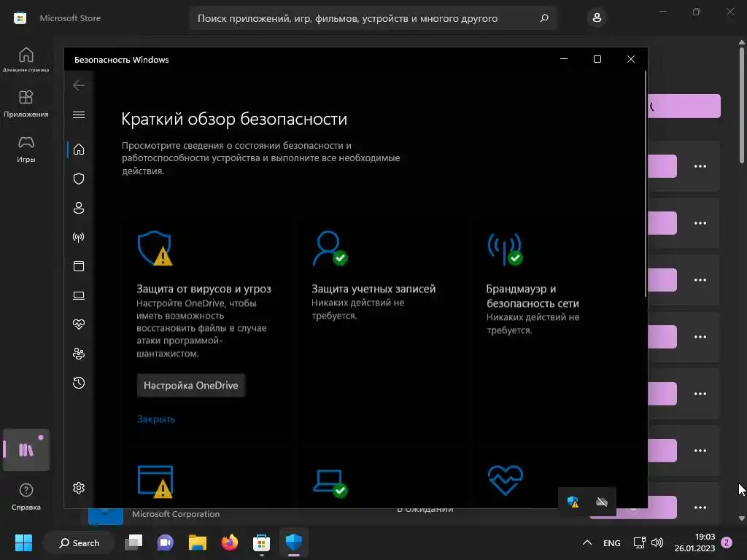Image resolution: width=747 pixels, height=560 pixels.
Task: Open Family options sidebar icon
Action: (79, 354)
